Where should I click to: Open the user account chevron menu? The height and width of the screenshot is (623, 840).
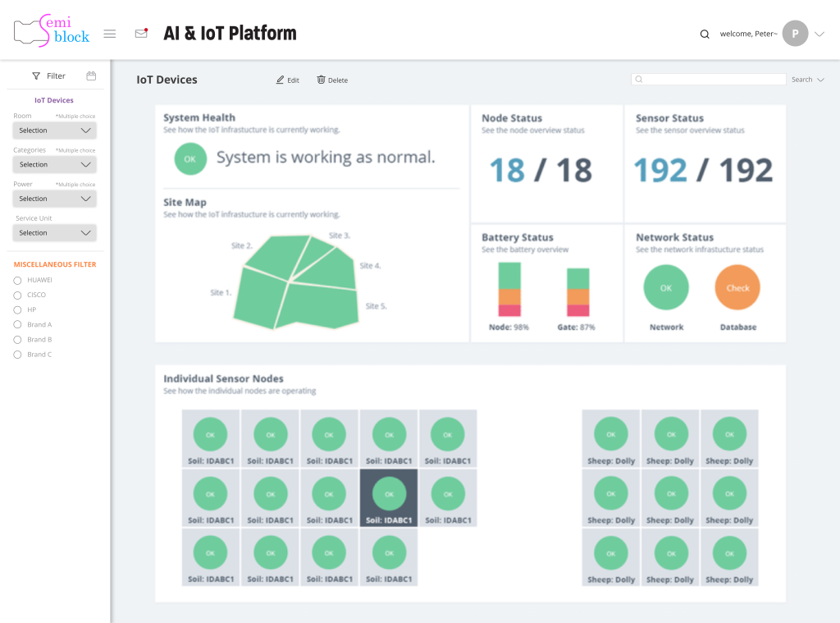pos(819,34)
